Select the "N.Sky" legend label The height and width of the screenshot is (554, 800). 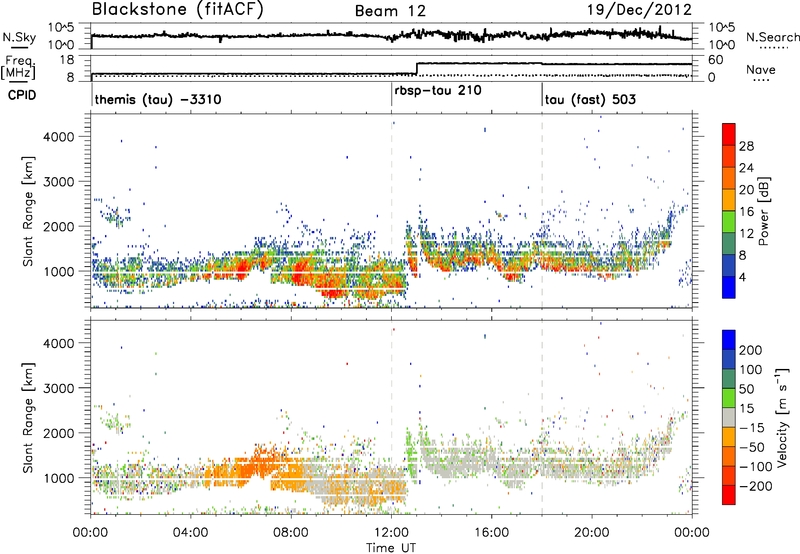[19, 37]
